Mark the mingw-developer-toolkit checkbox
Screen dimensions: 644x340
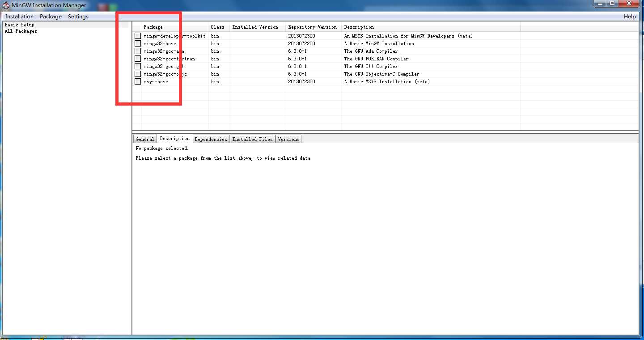pos(138,36)
